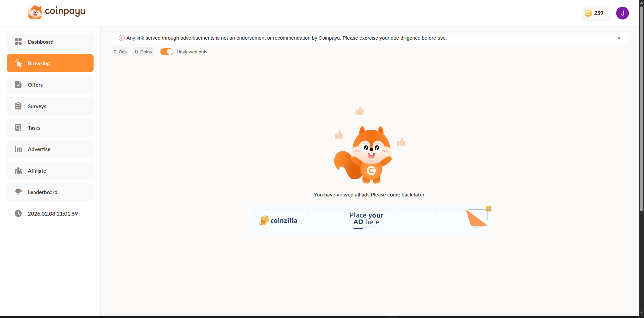
Task: Click the Affiliate people icon
Action: (18, 171)
